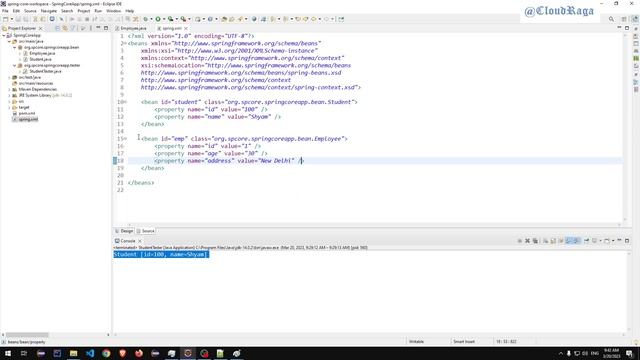Open Google Chrome from taskbar

pyautogui.click(x=106, y=353)
